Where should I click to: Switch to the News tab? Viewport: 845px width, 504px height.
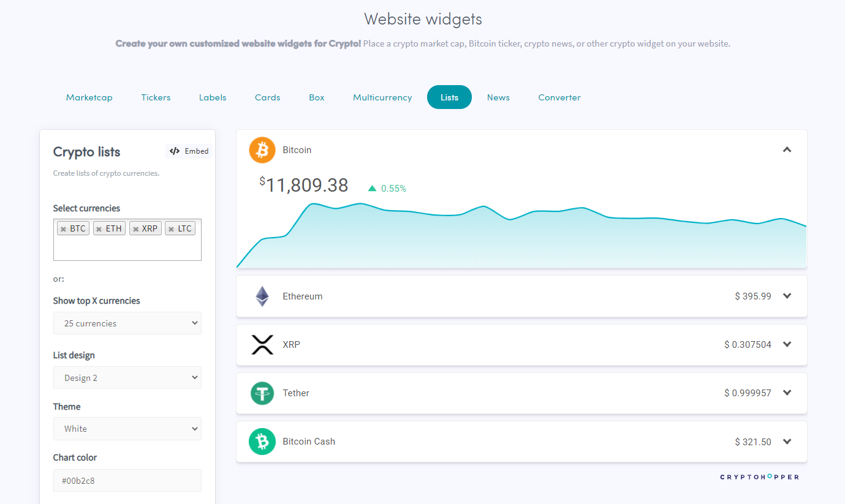pyautogui.click(x=498, y=97)
